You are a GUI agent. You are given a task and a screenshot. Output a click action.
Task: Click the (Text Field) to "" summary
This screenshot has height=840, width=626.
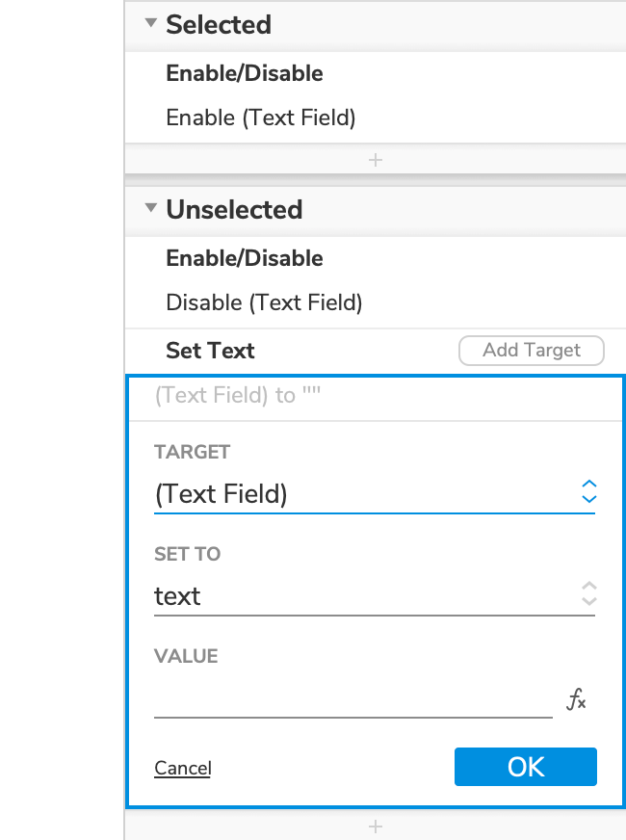(x=237, y=395)
